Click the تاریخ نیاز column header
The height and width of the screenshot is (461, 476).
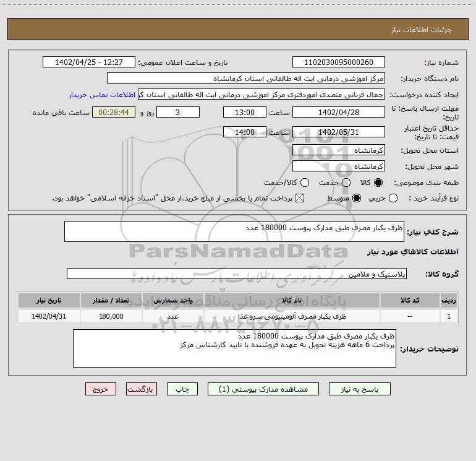tap(49, 300)
